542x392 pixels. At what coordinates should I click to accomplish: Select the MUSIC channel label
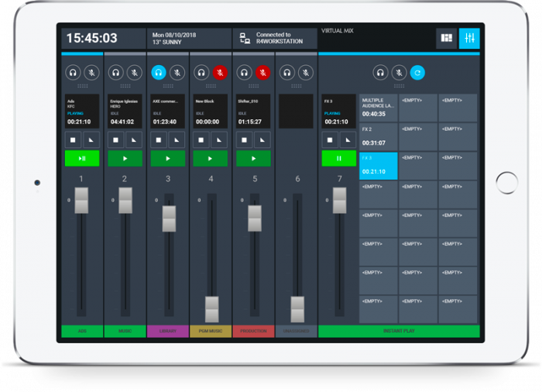click(x=125, y=331)
